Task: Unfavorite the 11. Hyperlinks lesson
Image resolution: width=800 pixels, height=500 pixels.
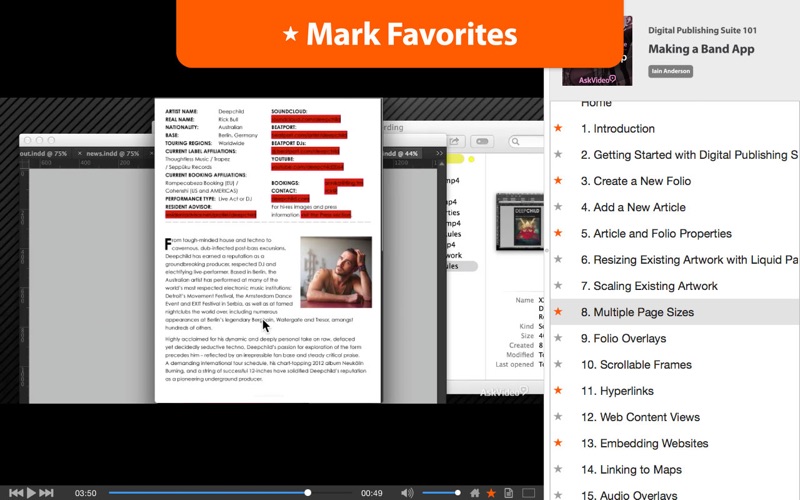Action: coord(558,390)
